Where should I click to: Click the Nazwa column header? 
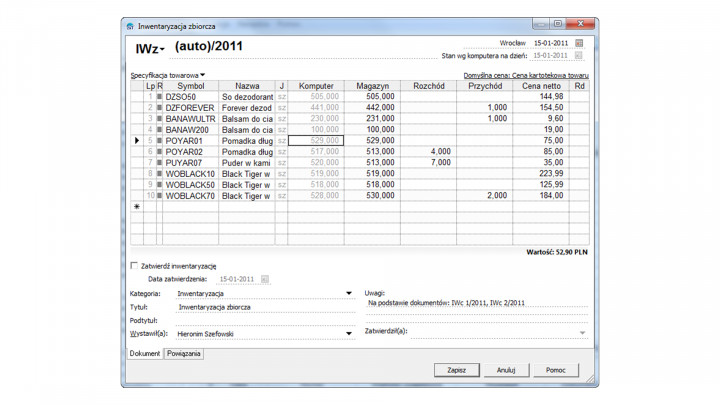[x=247, y=86]
